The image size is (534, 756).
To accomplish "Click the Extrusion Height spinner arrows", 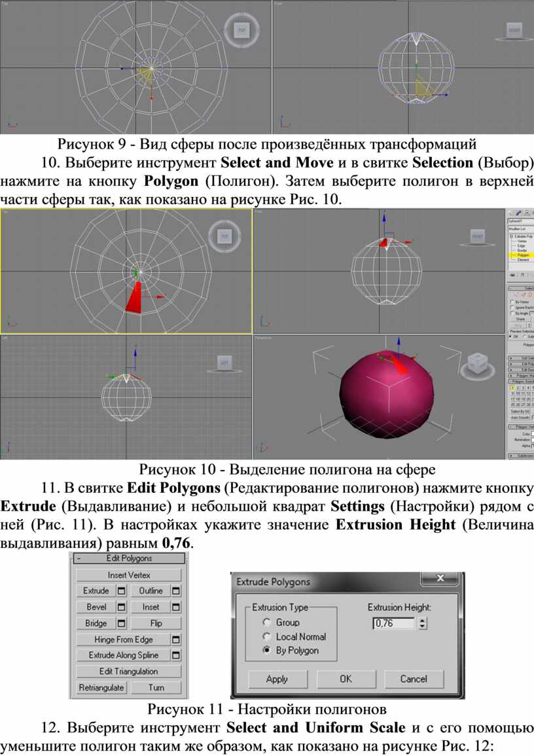I will 422,623.
